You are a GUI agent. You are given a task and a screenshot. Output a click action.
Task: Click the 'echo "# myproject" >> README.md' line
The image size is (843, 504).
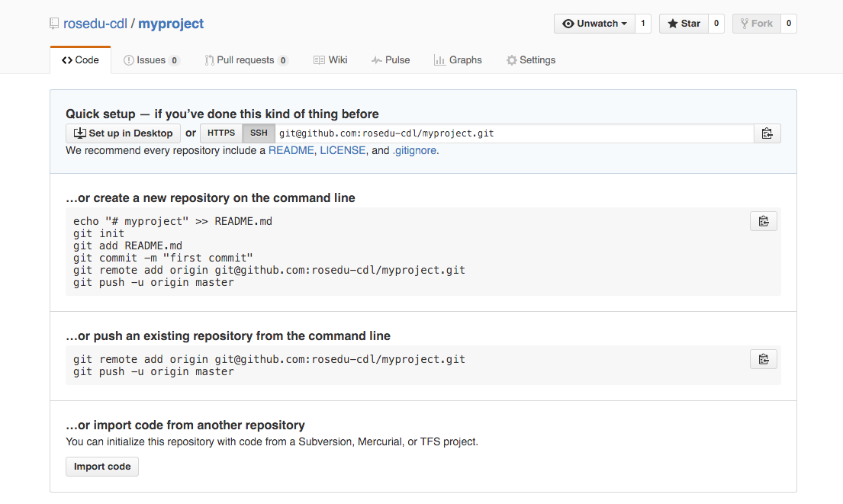click(x=172, y=221)
